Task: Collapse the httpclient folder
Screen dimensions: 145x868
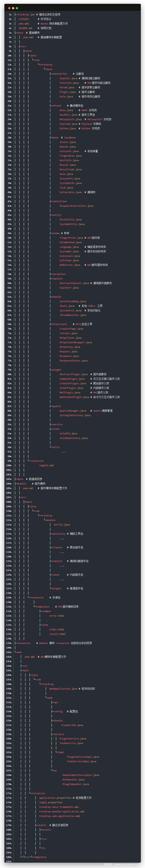Action: tap(59, 324)
